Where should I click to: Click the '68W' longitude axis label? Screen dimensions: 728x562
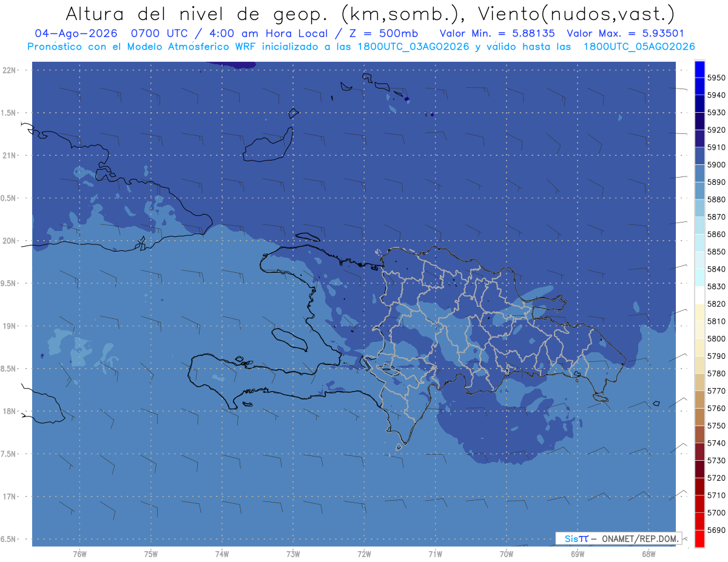pyautogui.click(x=649, y=554)
